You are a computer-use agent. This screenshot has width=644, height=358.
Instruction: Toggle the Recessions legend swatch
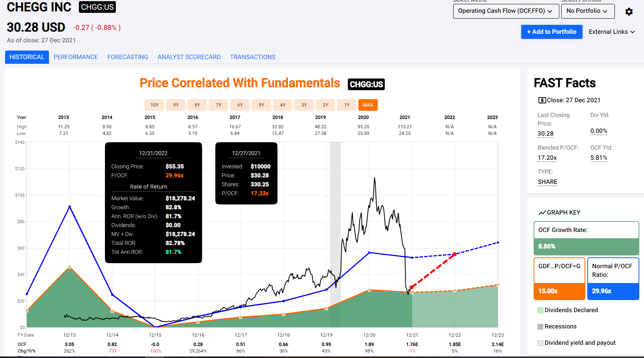(x=540, y=327)
